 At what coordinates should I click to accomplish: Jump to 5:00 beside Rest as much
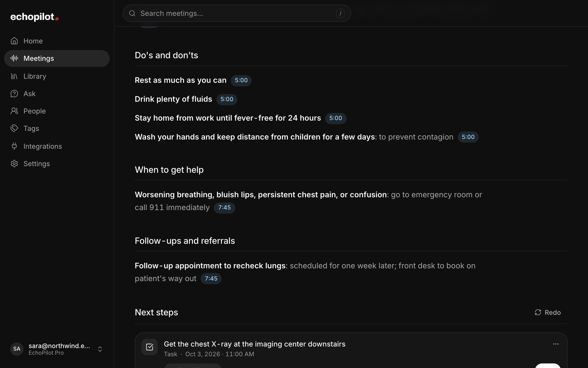pyautogui.click(x=241, y=80)
